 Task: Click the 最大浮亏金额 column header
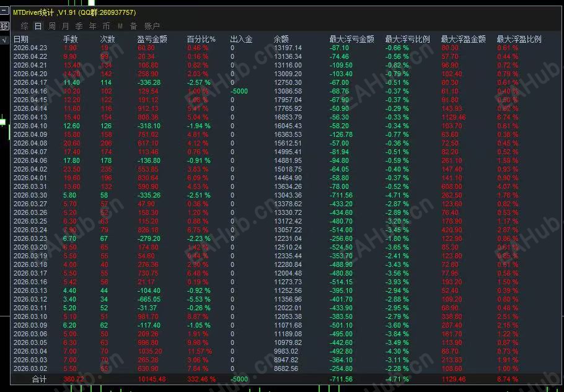coord(352,39)
